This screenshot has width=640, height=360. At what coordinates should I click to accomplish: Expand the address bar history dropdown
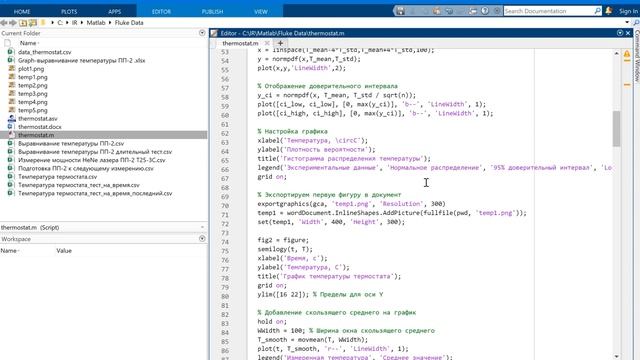click(627, 23)
